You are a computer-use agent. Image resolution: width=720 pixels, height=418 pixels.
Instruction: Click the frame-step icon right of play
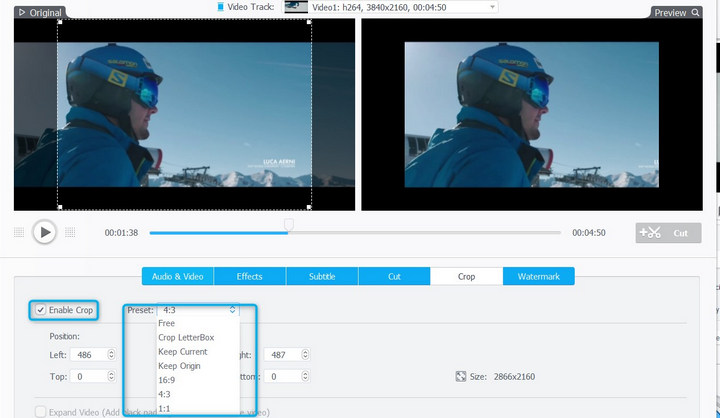70,232
